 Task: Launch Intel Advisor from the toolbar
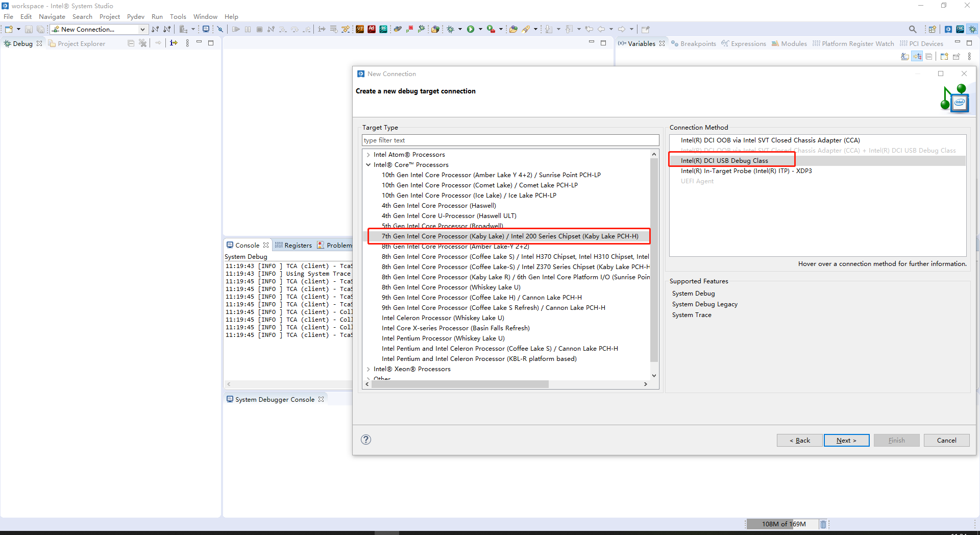pos(372,29)
